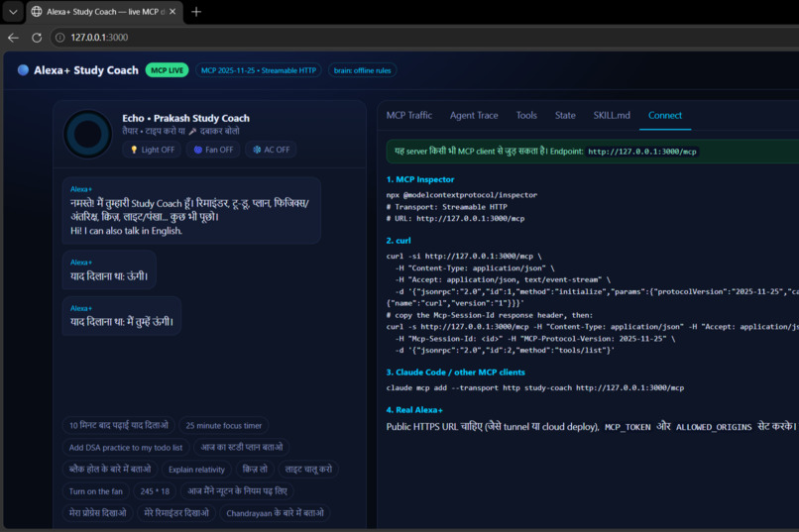Click the Echo device ring avatar
Viewport: 799px width, 532px height.
(x=87, y=134)
